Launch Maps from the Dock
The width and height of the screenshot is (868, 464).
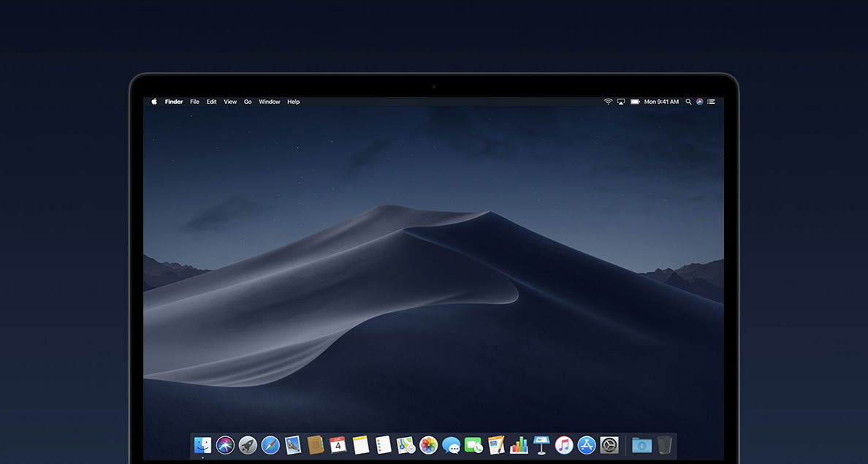406,445
